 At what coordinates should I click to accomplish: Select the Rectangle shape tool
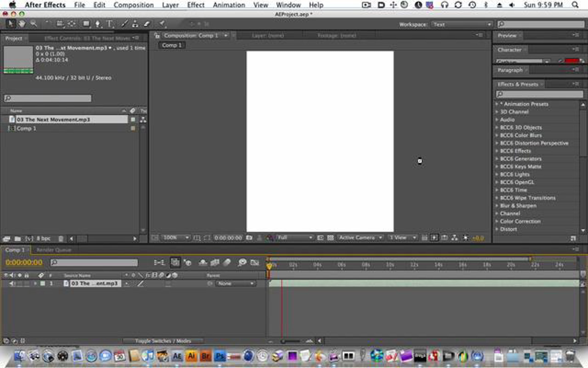86,24
